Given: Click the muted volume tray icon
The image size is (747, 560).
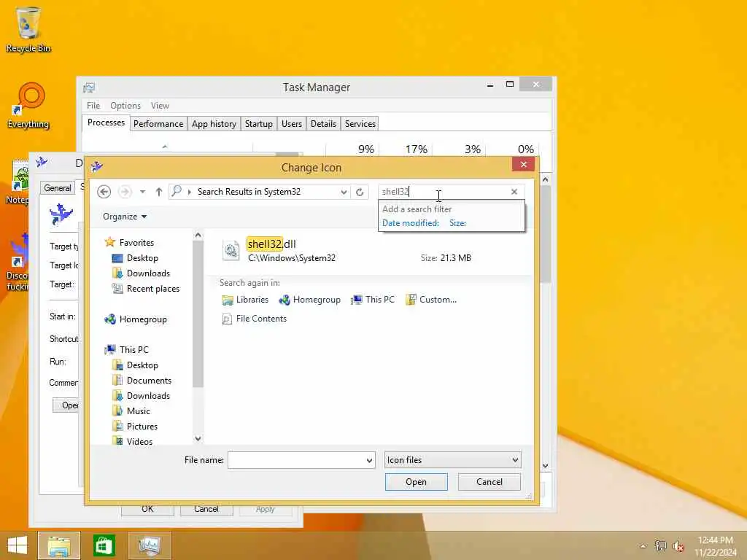Looking at the screenshot, I should [x=678, y=546].
